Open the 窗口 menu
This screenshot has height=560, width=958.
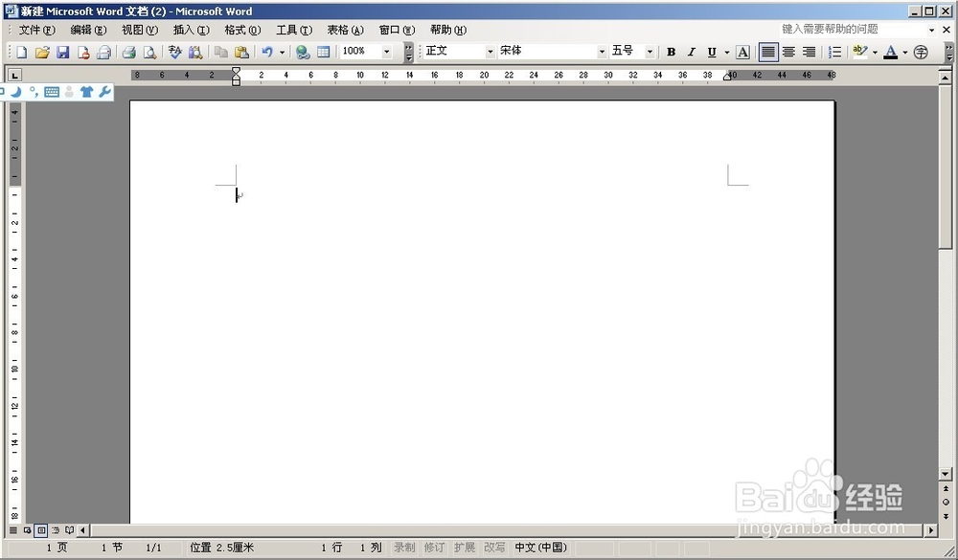(397, 30)
